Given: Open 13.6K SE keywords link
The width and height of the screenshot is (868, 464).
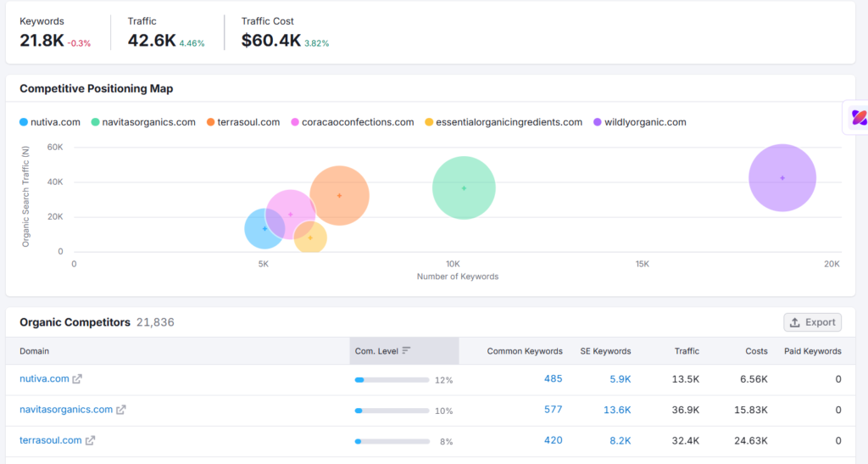Looking at the screenshot, I should coord(617,410).
